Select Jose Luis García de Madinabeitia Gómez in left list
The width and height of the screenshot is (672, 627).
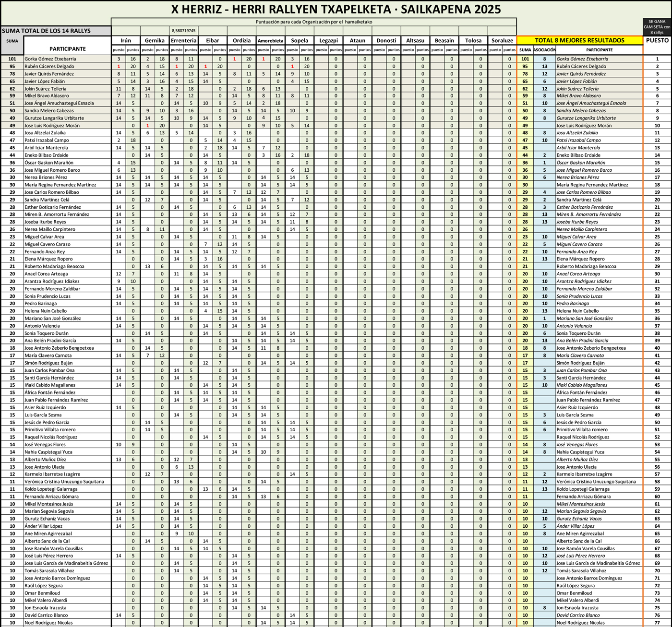[x=66, y=563]
